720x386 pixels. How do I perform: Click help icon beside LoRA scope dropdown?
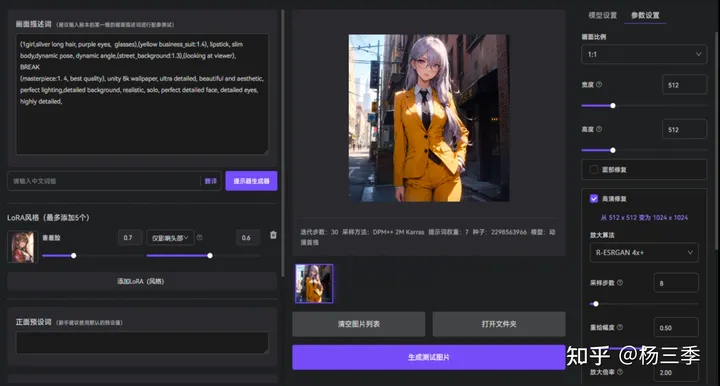click(199, 237)
